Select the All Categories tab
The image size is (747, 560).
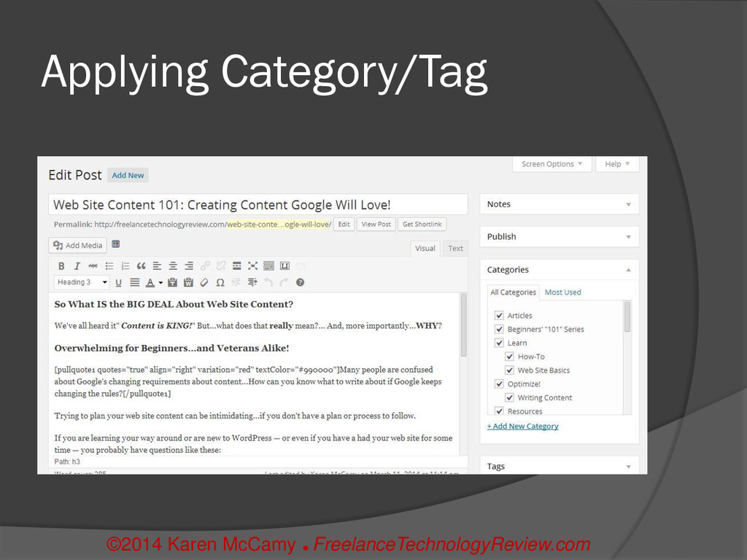click(x=513, y=292)
